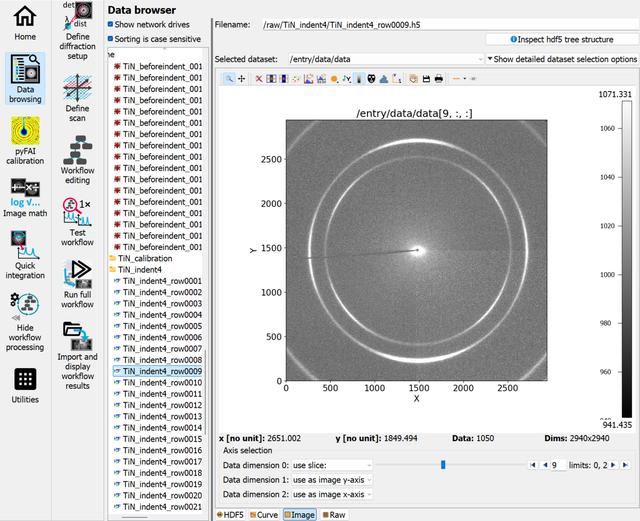
Task: Open Data dimension 0 combo box
Action: pyautogui.click(x=332, y=465)
